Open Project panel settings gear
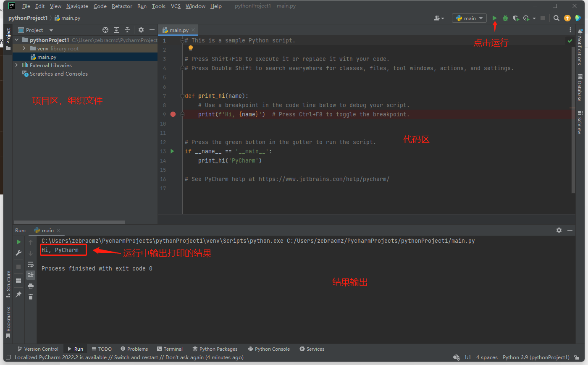The height and width of the screenshot is (365, 588). pos(141,30)
